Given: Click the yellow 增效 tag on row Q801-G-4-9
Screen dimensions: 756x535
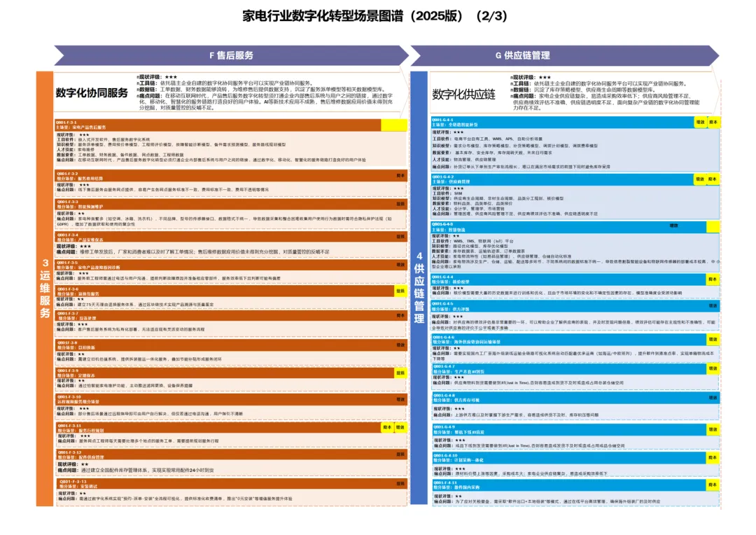Looking at the screenshot, I should tap(713, 430).
